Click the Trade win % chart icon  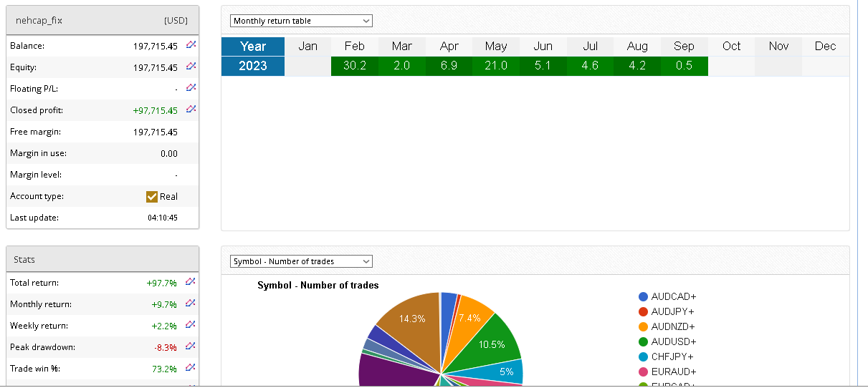coord(191,368)
